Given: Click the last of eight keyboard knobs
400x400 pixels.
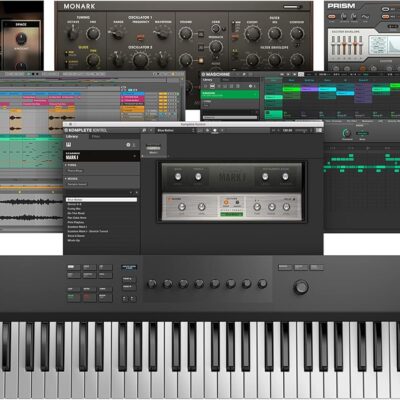Looking at the screenshot, I should (x=262, y=284).
